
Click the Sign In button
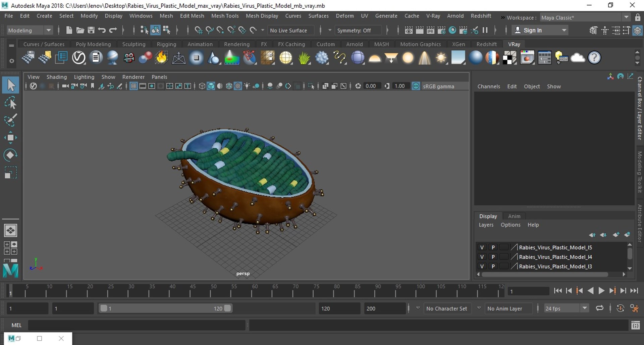pos(532,30)
